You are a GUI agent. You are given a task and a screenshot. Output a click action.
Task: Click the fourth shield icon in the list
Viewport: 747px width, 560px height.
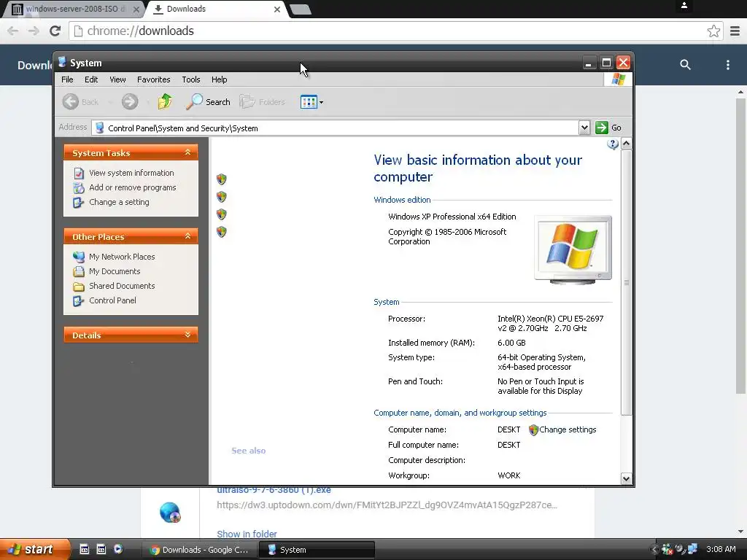coord(222,232)
